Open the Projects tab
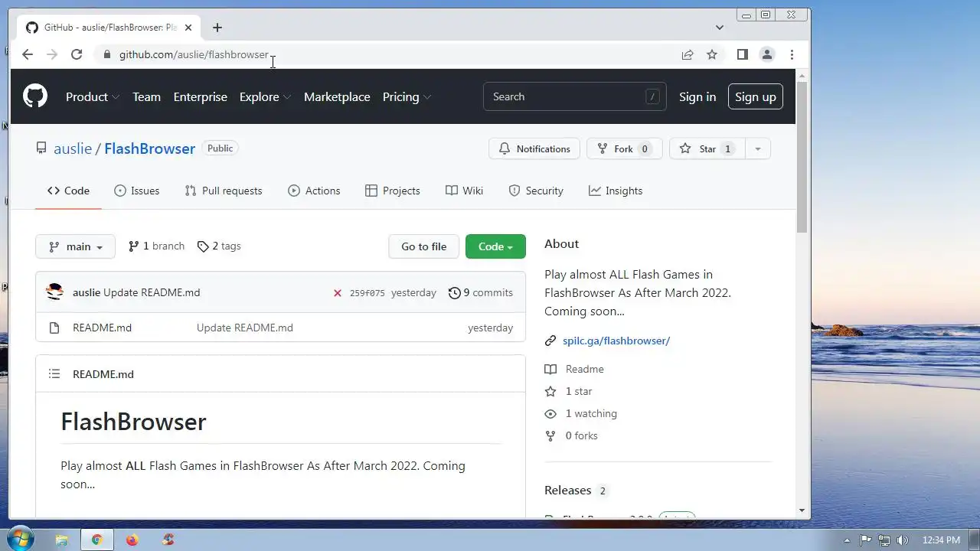The height and width of the screenshot is (551, 980). [x=393, y=191]
